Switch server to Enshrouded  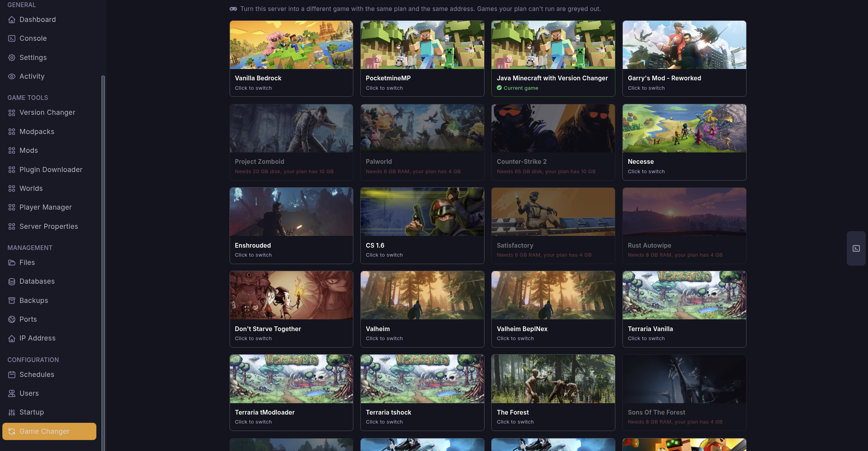click(291, 226)
